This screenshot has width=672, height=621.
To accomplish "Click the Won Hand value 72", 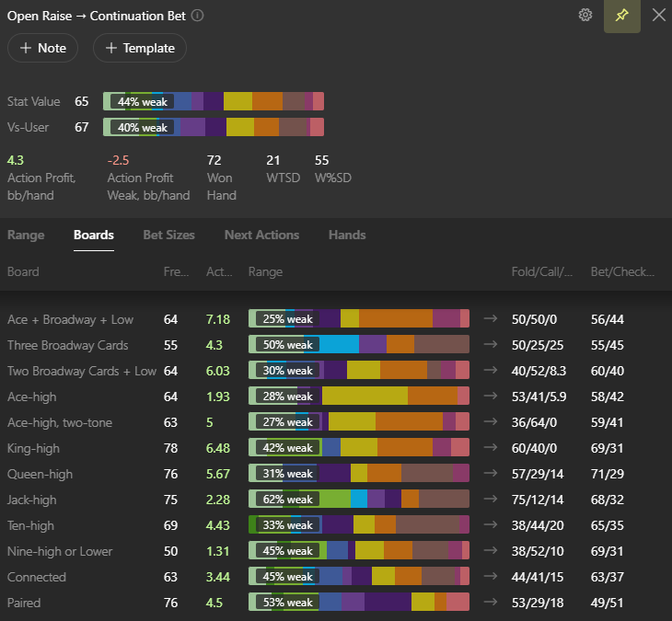I will [214, 160].
